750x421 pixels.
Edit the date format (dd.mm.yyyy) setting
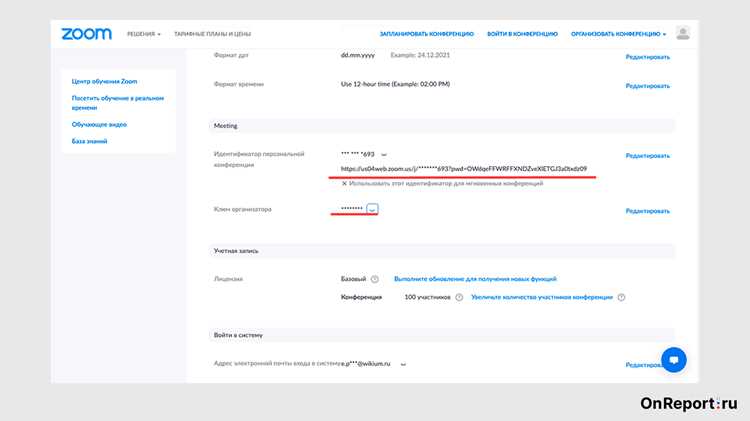(x=648, y=57)
